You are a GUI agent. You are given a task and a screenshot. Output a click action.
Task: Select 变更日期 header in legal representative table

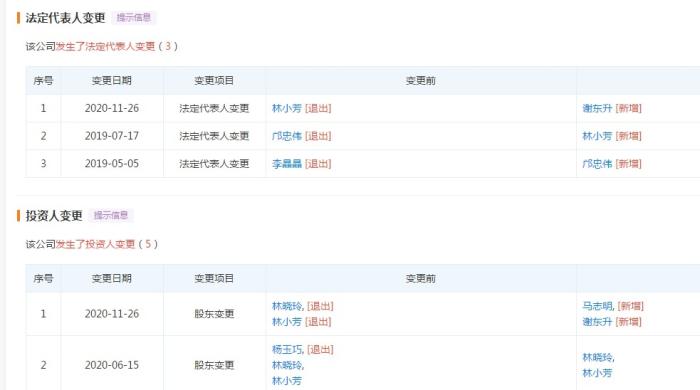112,81
